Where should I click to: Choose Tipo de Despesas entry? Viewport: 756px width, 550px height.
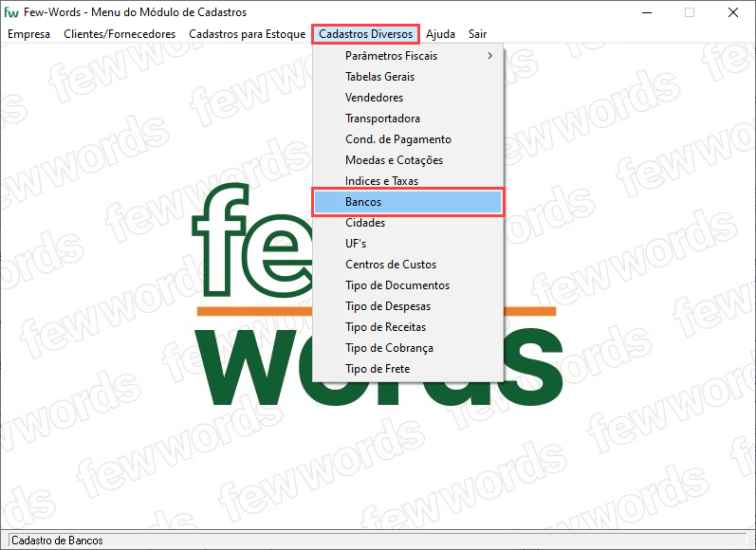(408, 306)
